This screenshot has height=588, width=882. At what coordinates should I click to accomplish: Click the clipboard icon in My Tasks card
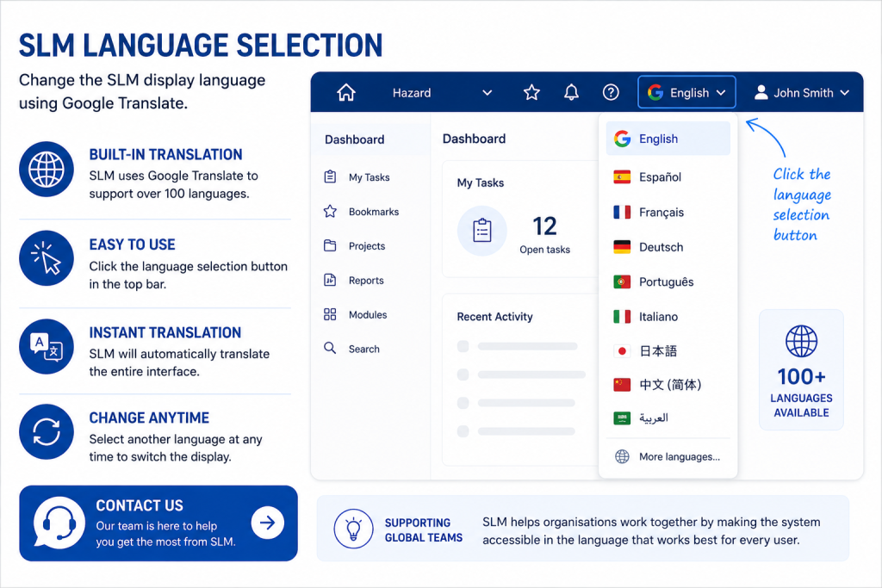click(x=482, y=231)
